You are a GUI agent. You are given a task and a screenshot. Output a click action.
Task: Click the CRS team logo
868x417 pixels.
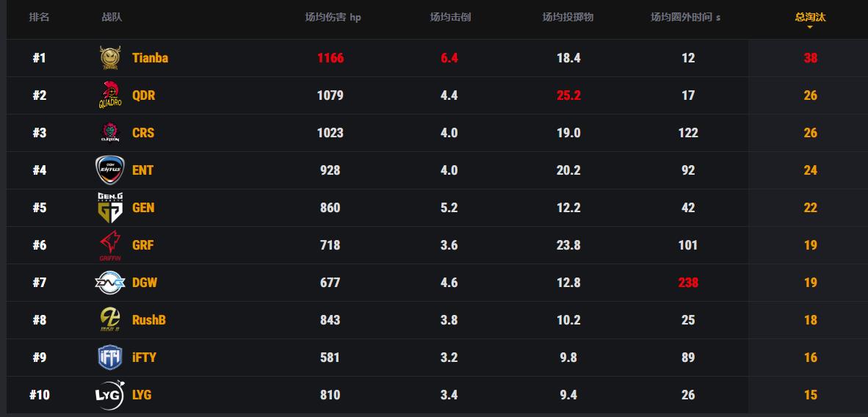tap(110, 133)
